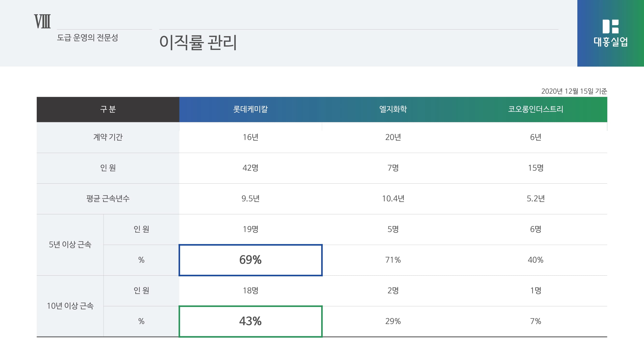Click the 2020년 12월 15일 기준 date note
Viewport: 644px width, 362px height.
click(x=574, y=91)
